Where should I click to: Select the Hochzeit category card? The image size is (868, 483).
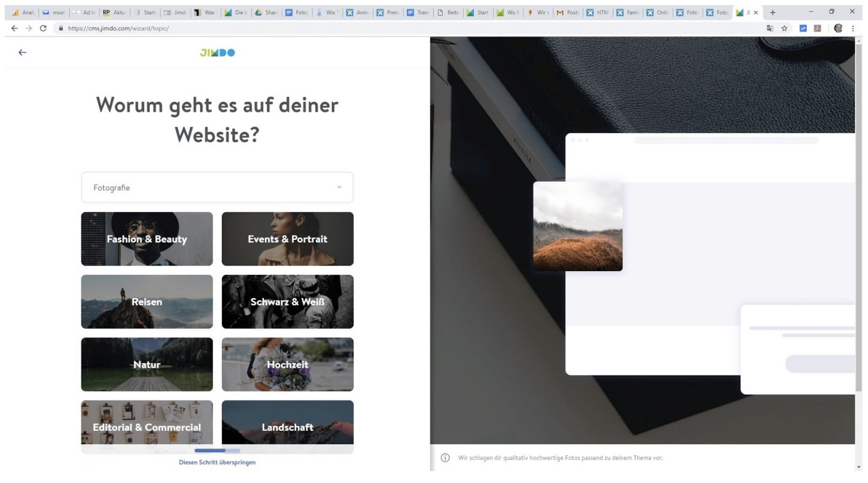288,365
